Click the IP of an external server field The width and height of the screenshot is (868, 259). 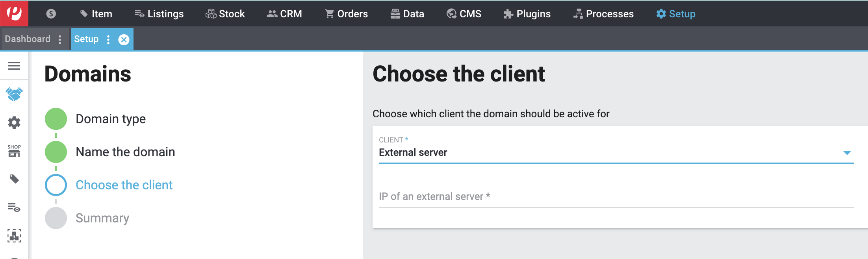(x=616, y=197)
